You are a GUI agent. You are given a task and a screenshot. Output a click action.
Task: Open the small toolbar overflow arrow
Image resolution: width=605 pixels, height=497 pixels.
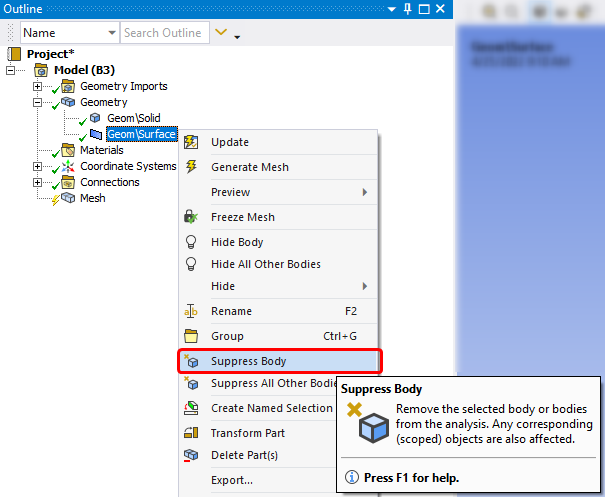(x=237, y=37)
